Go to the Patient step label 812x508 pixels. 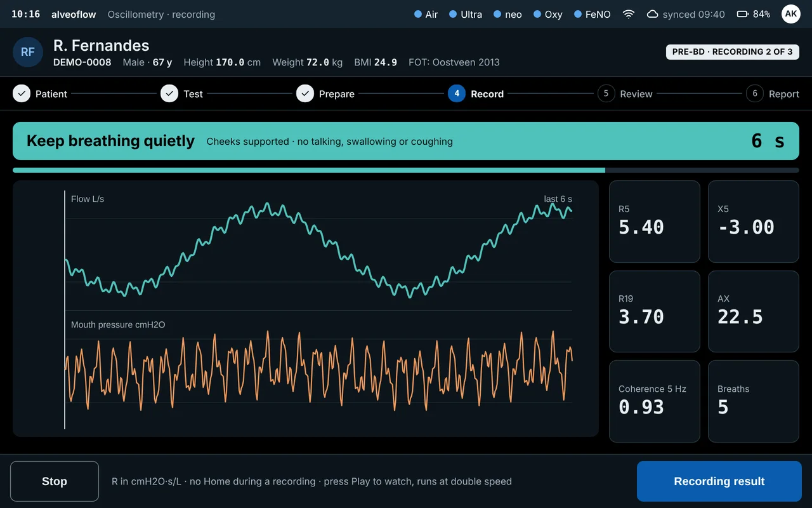coord(51,94)
